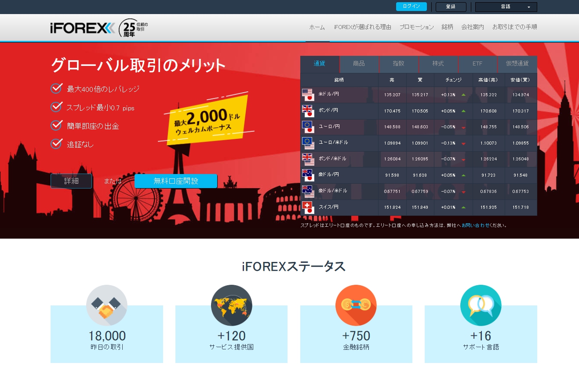This screenshot has width=579, height=392.
Task: Open the お問い合わせ link
Action: pos(475,225)
